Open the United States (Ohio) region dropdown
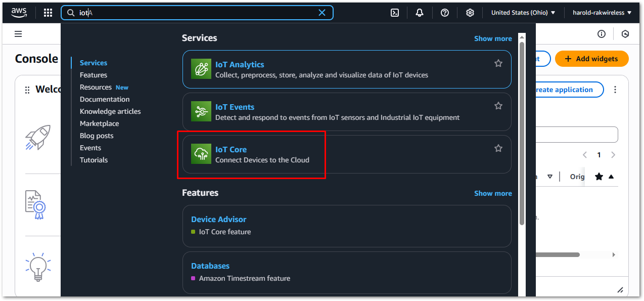This screenshot has height=301, width=644. click(x=523, y=12)
